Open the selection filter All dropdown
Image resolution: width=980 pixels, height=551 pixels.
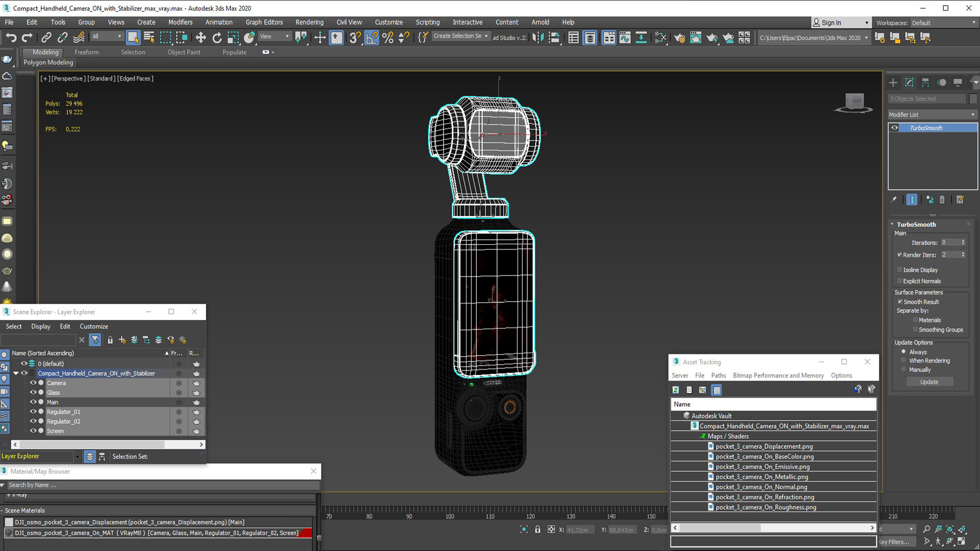pyautogui.click(x=107, y=36)
